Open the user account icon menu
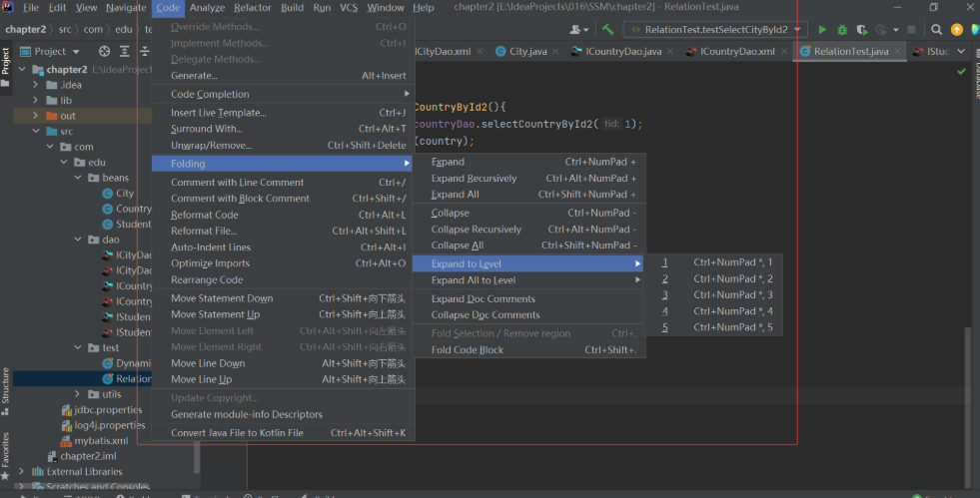Screen dimensions: 980x498 click(576, 29)
